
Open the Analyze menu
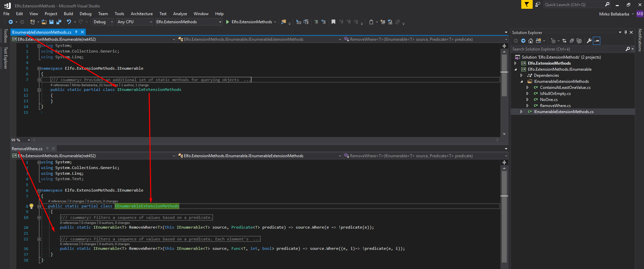[x=180, y=14]
